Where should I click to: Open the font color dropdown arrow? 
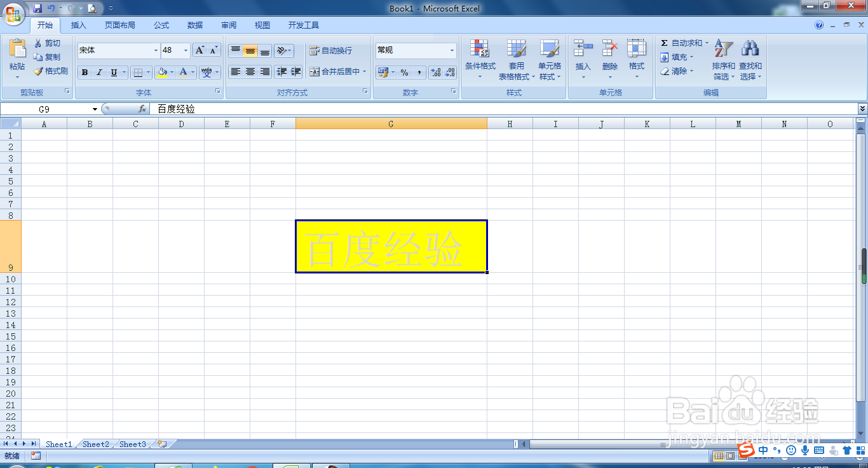coord(193,72)
